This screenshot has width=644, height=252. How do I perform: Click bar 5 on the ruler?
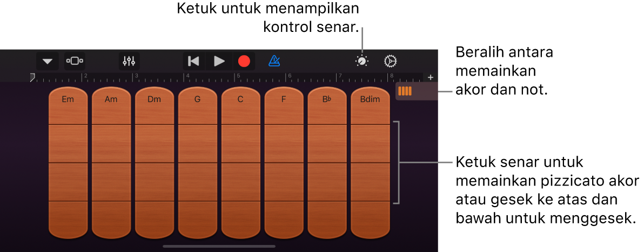tap(238, 77)
